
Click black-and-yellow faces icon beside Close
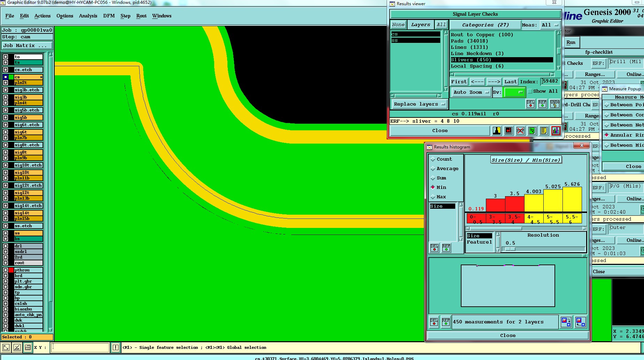tap(497, 131)
